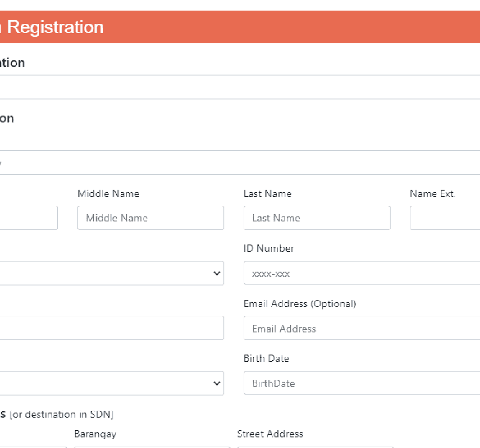This screenshot has height=448, width=480.
Task: Click the "Street Address" label
Action: click(x=270, y=434)
